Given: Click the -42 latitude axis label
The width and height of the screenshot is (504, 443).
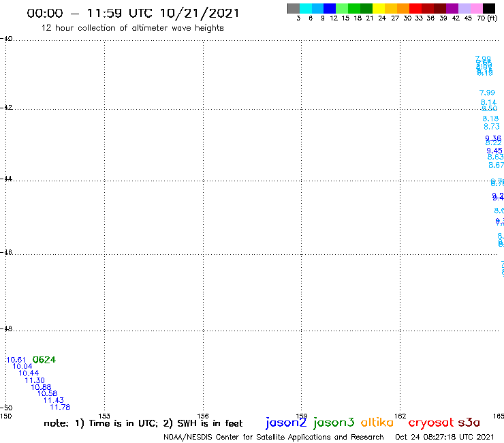Looking at the screenshot, I should click(6, 107).
